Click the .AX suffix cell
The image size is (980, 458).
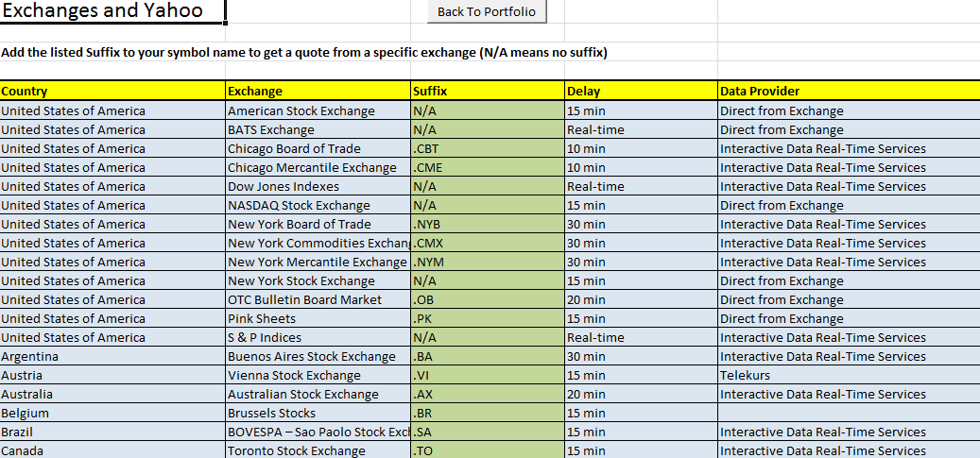[487, 394]
